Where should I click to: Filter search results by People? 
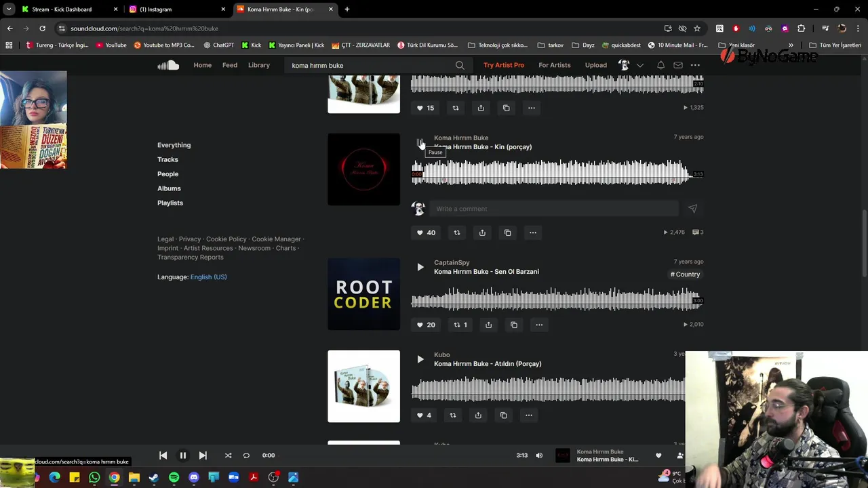[167, 174]
